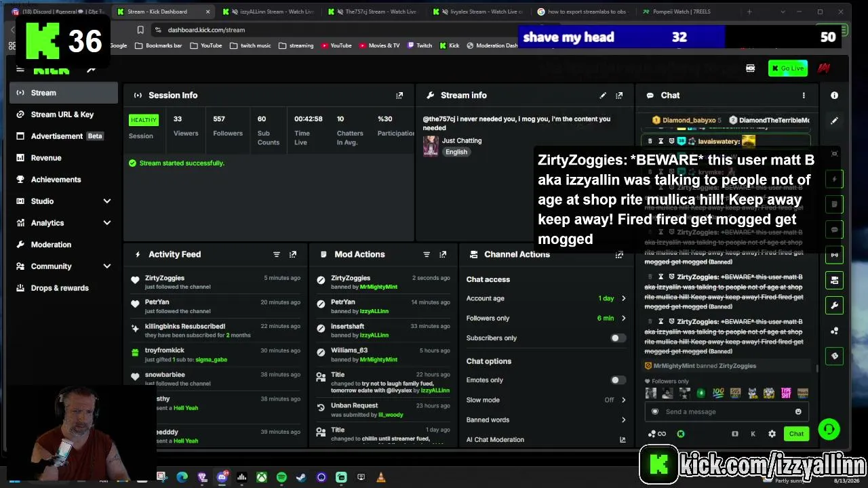Open Microsoft Edge from the taskbar
Screen dimensions: 868x488
pos(182,477)
